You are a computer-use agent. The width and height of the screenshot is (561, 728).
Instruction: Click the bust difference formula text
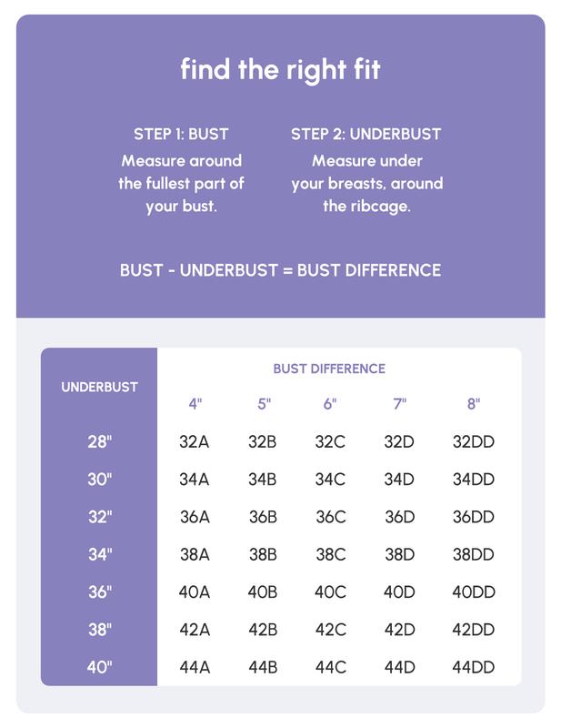click(x=280, y=270)
